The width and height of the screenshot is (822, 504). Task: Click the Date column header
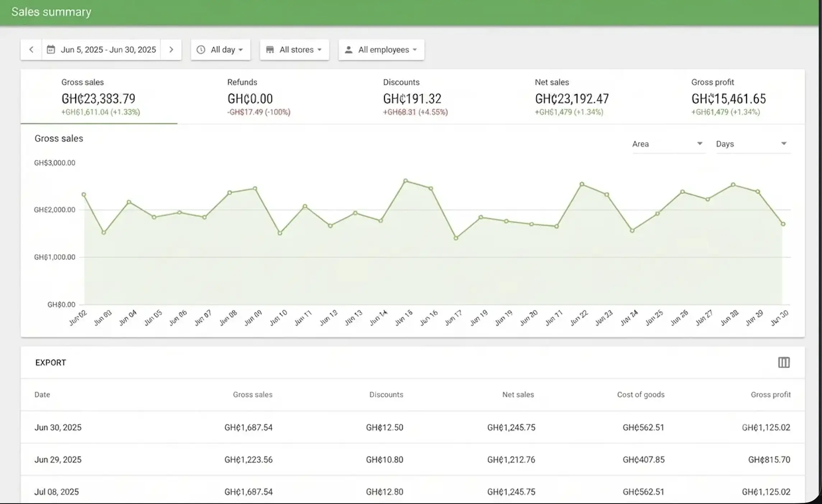[x=42, y=395]
